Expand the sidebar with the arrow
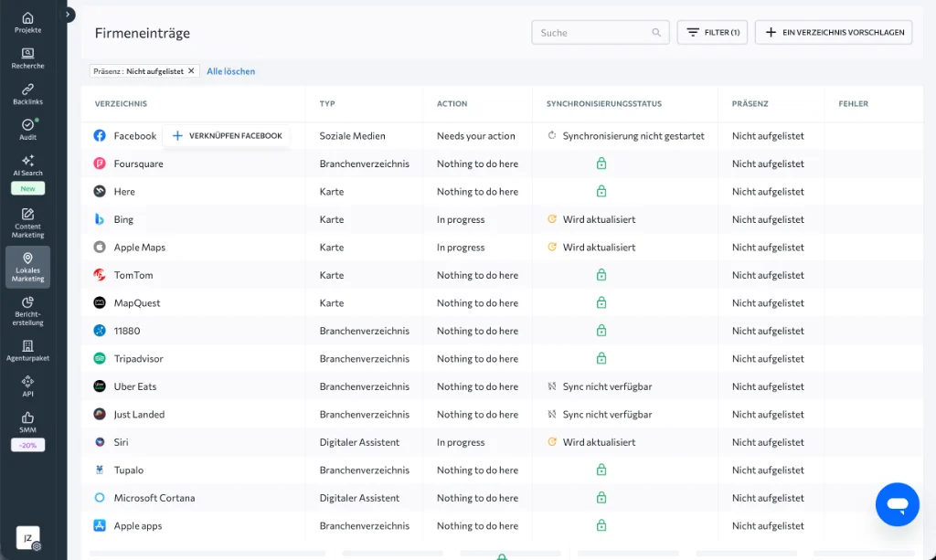The width and height of the screenshot is (936, 560). point(68,15)
